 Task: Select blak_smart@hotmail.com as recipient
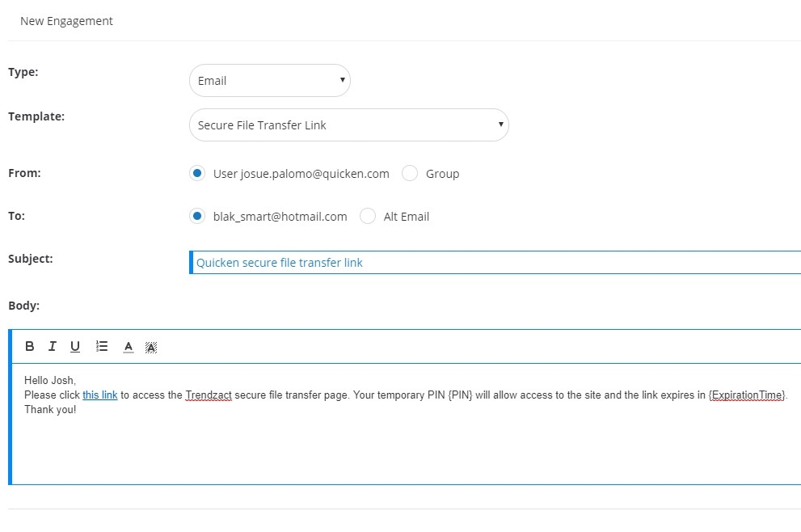click(196, 216)
